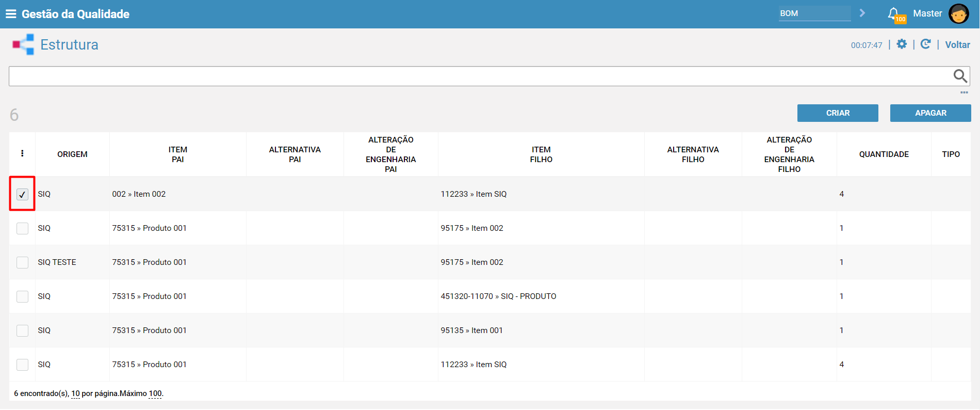This screenshot has height=410, width=980.
Task: Sort by ALTERNATIVA PAI column header
Action: click(295, 154)
